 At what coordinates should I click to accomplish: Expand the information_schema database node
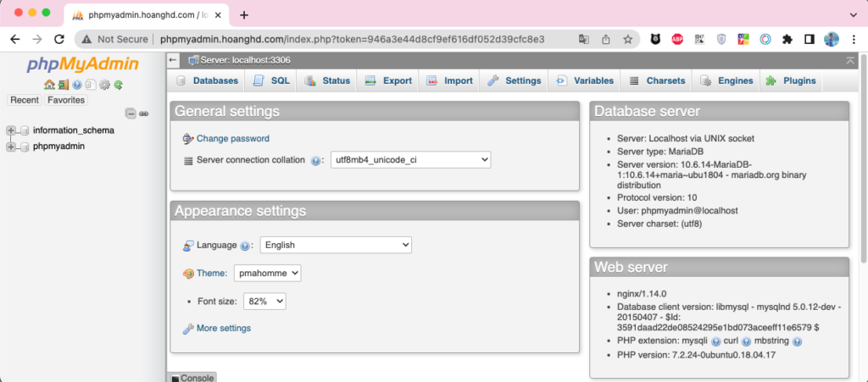click(10, 131)
